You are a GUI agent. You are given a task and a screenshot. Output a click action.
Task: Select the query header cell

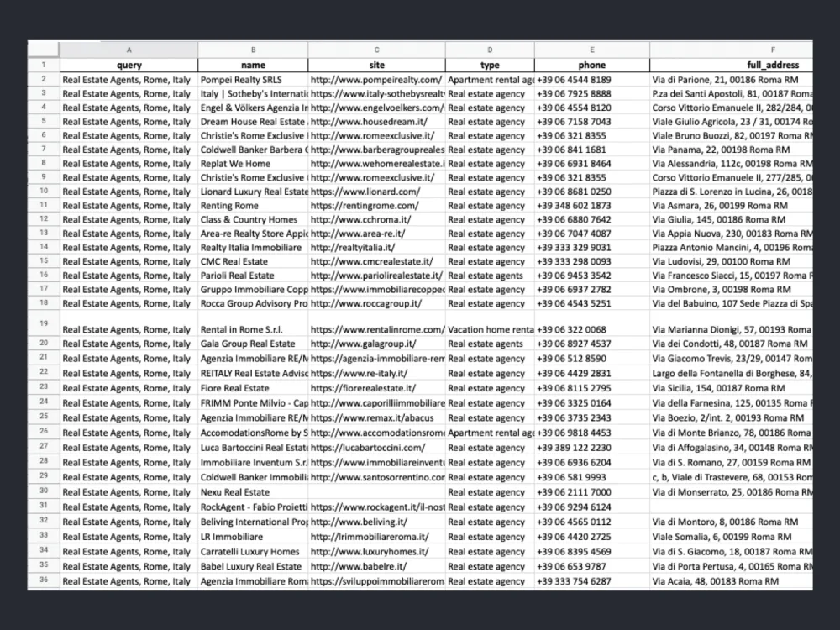[128, 65]
